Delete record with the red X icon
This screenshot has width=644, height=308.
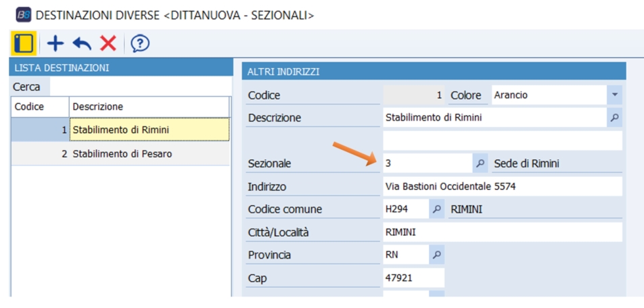[x=108, y=44]
